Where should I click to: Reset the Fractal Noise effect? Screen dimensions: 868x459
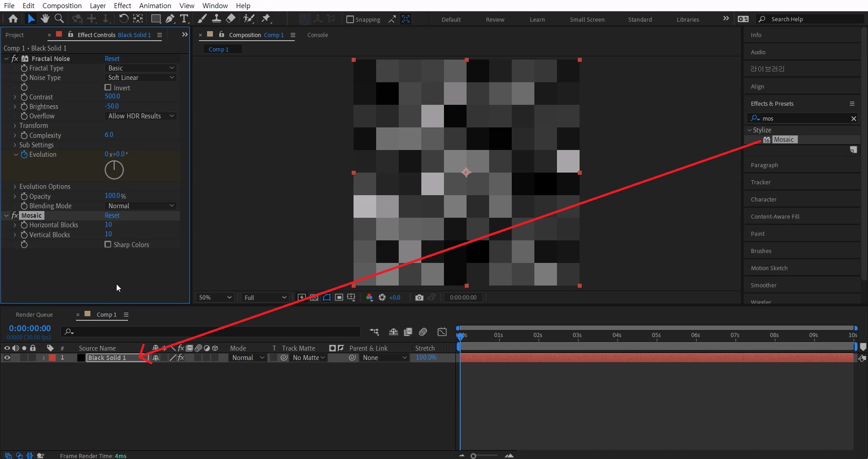[112, 59]
